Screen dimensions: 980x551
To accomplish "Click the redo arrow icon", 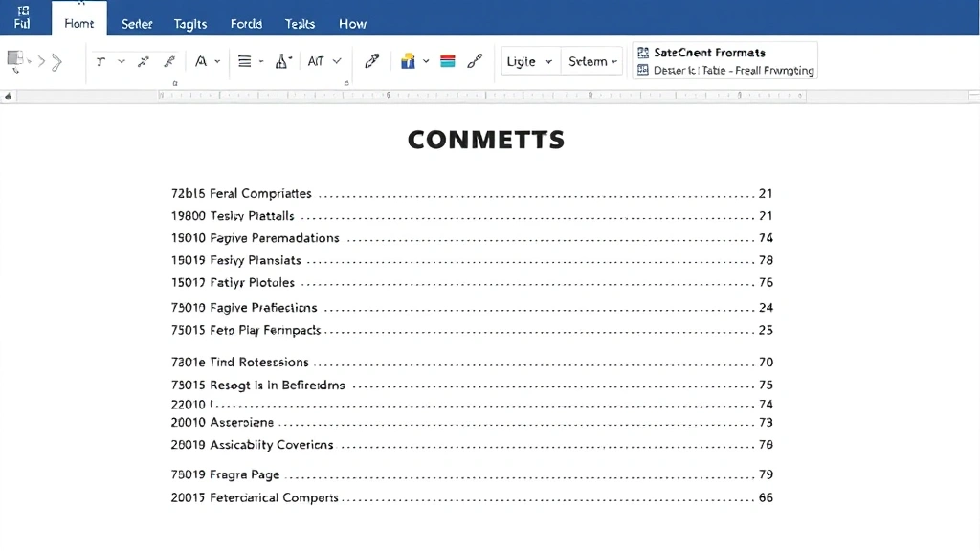I will (56, 60).
